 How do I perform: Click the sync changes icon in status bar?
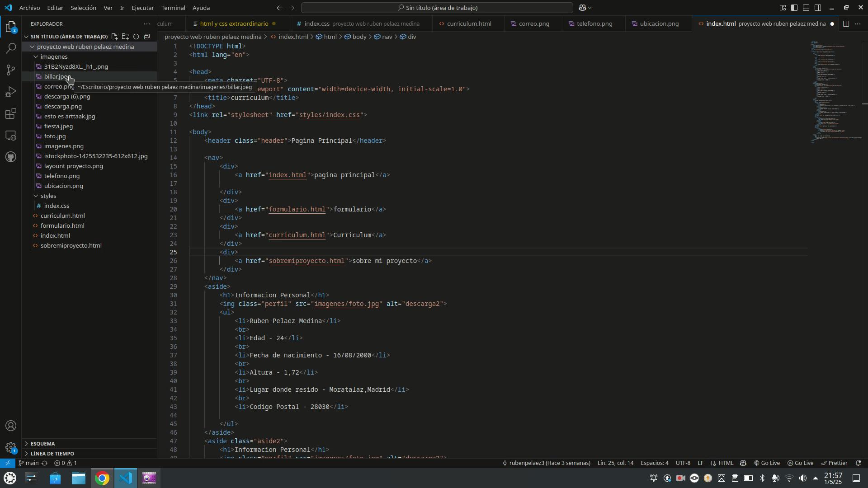click(x=44, y=463)
